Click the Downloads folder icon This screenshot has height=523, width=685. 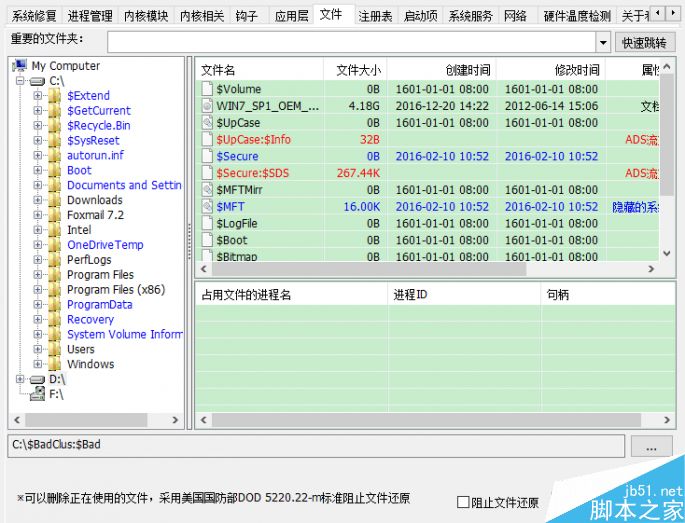point(55,200)
